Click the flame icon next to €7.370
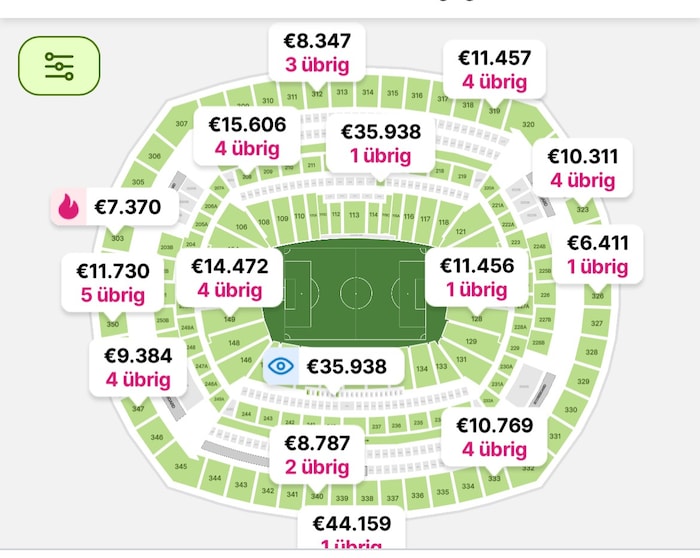 coord(68,208)
